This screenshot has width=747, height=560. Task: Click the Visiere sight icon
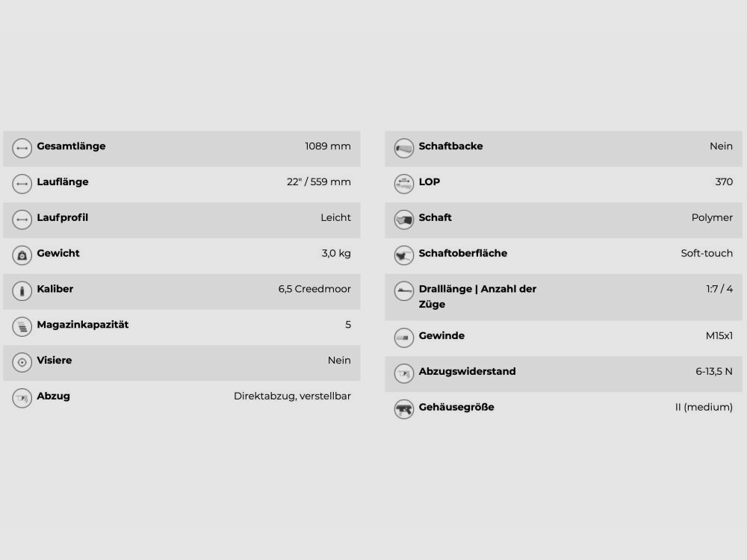[22, 362]
